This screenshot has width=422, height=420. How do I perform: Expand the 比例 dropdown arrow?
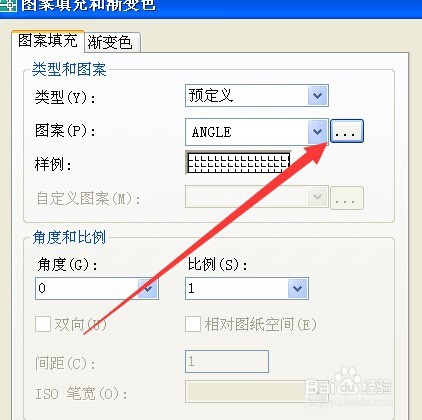click(298, 288)
